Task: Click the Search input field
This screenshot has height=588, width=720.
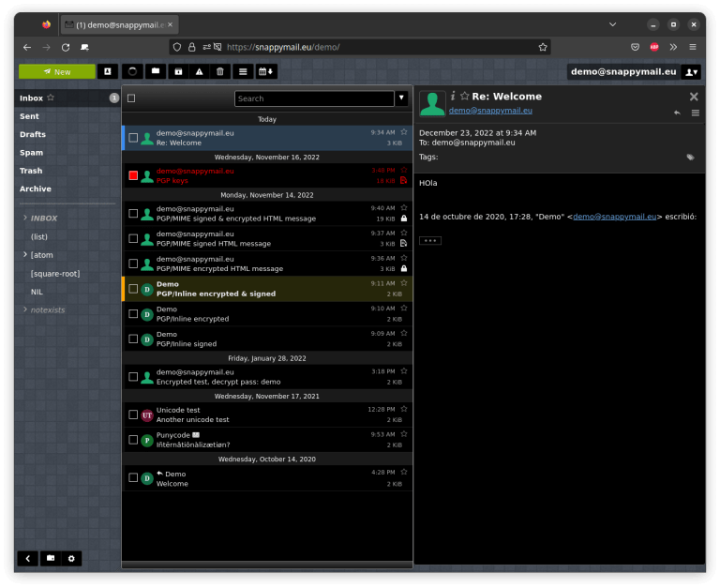Action: click(x=314, y=98)
